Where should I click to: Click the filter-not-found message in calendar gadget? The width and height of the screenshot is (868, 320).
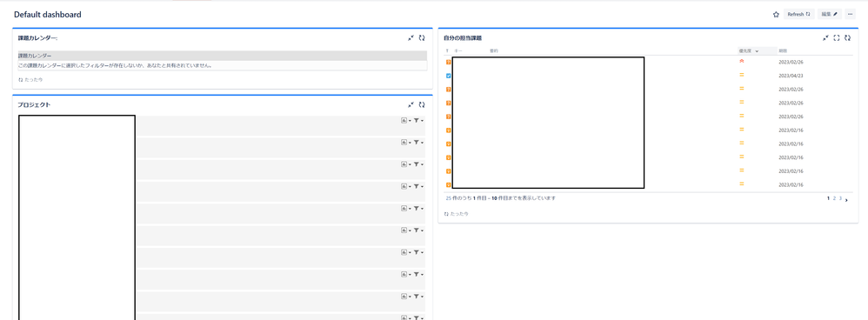(115, 65)
